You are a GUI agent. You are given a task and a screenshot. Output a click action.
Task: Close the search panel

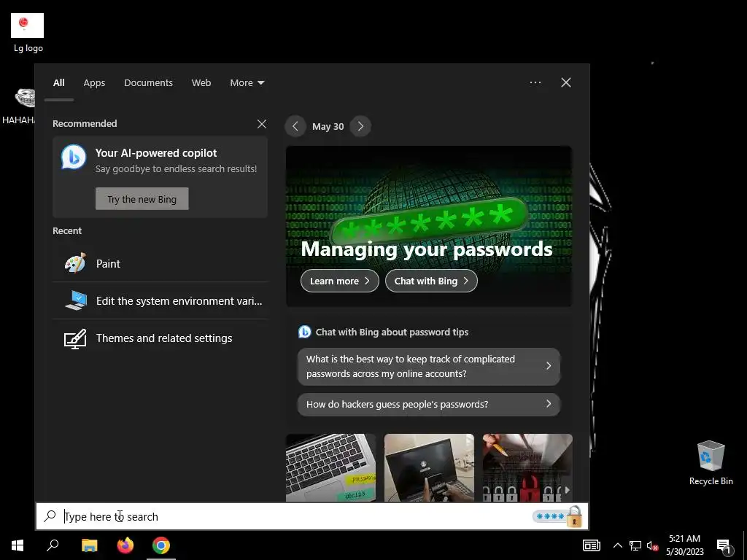(566, 82)
